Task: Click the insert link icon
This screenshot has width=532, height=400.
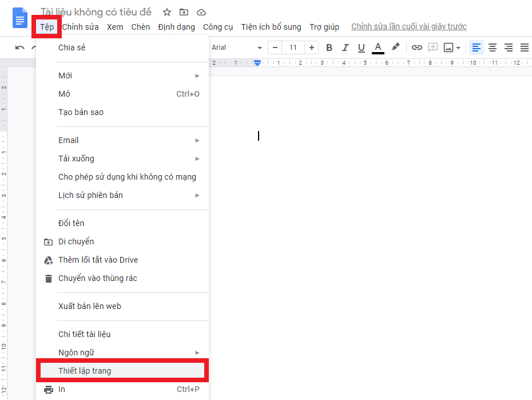Action: (x=416, y=47)
